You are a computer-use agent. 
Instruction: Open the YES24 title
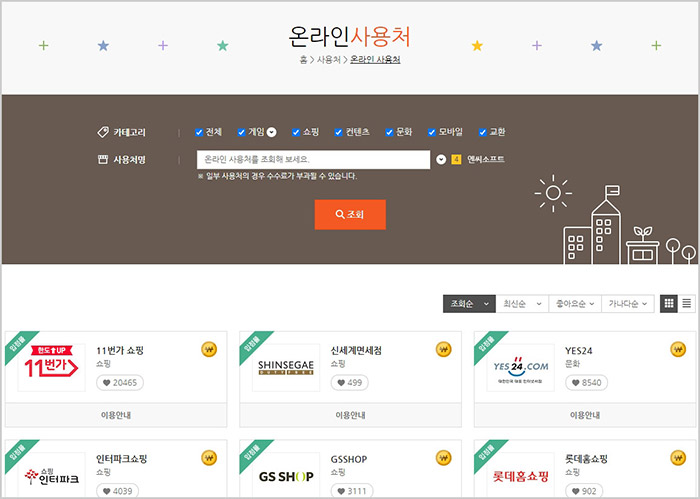(x=579, y=351)
